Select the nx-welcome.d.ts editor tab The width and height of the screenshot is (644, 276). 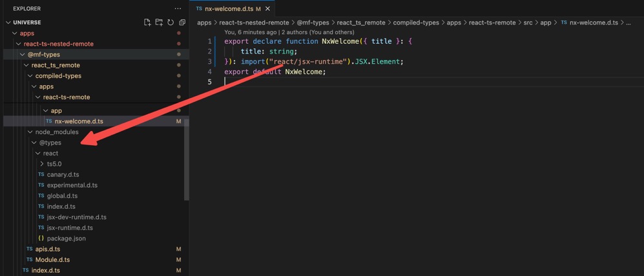pos(228,9)
